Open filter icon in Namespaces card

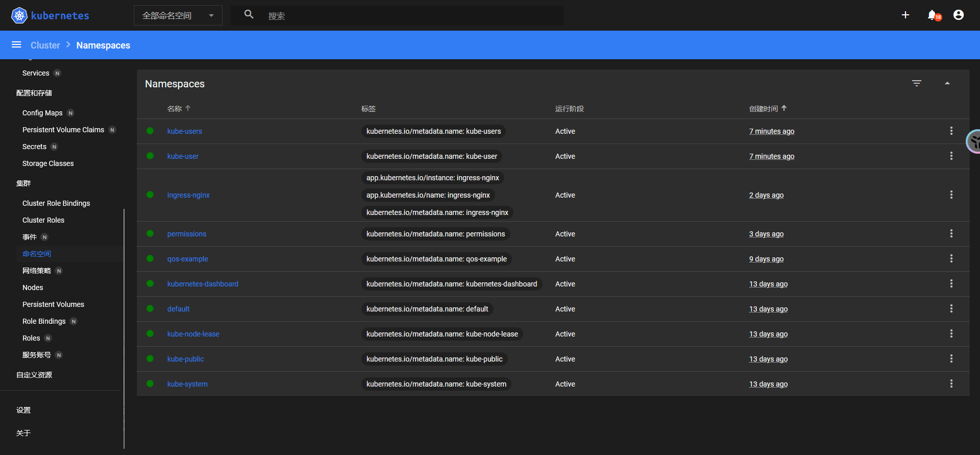917,83
